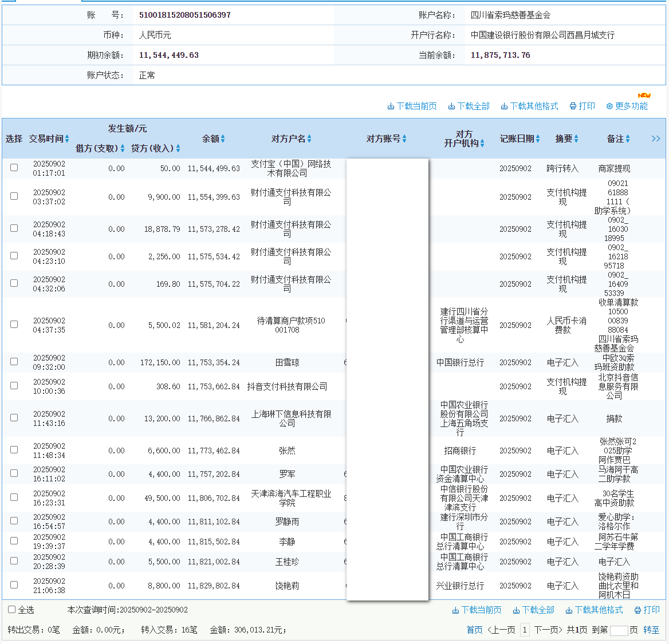The height and width of the screenshot is (644, 669).
Task: Tick the checkbox for 田雪琼 transaction row
Action: (x=14, y=362)
